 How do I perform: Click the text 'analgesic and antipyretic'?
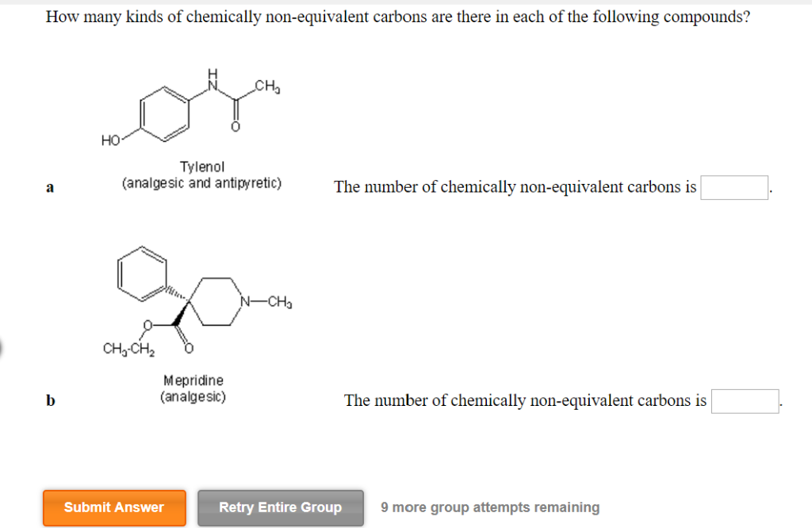click(x=202, y=182)
